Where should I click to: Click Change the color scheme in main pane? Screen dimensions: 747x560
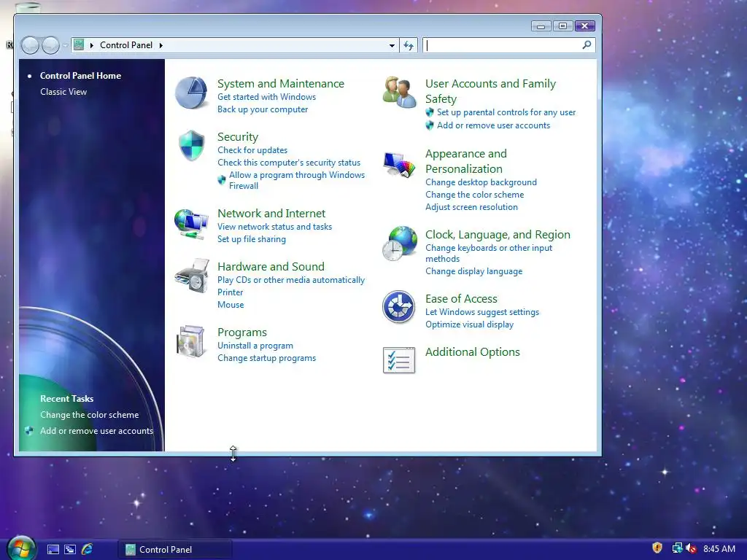[474, 195]
